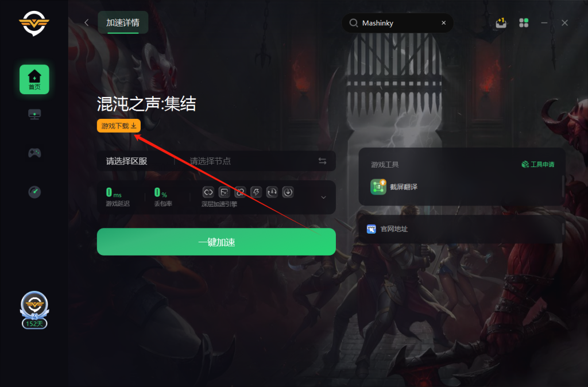Select the 加速详情 tab

123,22
